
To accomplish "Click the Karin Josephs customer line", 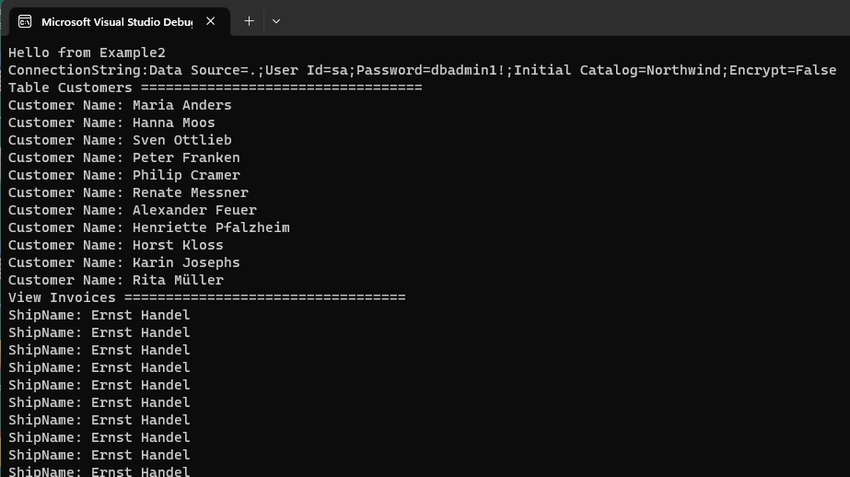I will (x=124, y=263).
